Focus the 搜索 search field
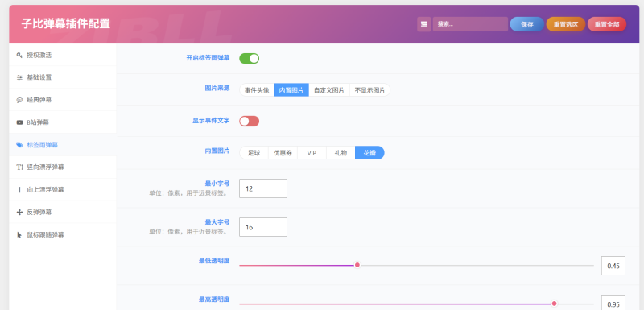 [x=470, y=24]
